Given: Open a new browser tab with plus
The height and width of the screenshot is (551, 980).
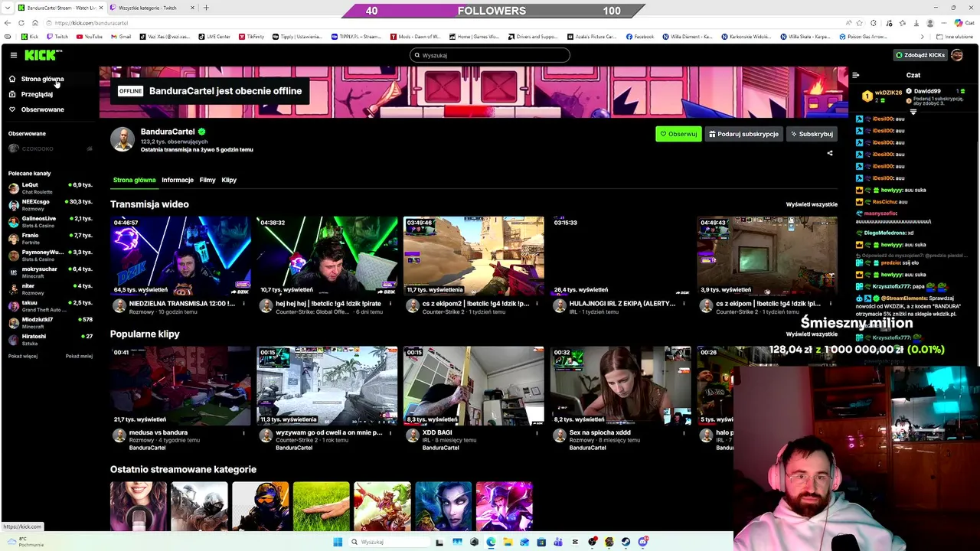Looking at the screenshot, I should 206,8.
